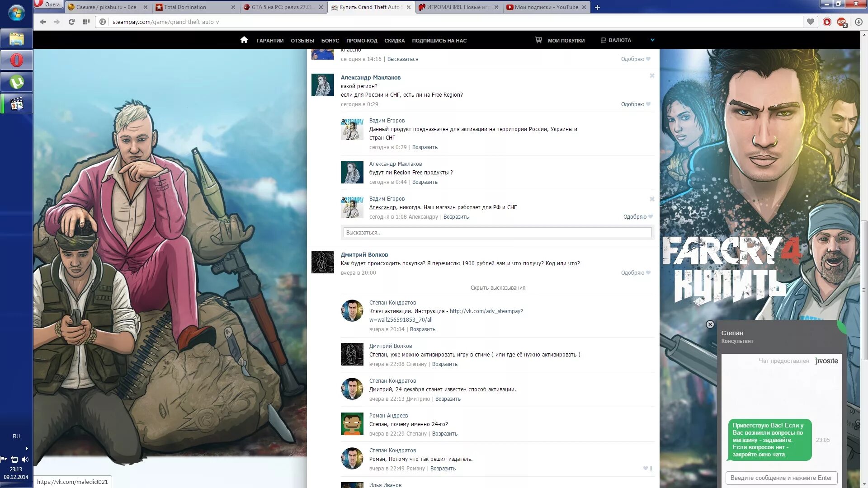Image resolution: width=868 pixels, height=488 pixels.
Task: Open the downloads icon in toolbar
Action: pyautogui.click(x=859, y=22)
